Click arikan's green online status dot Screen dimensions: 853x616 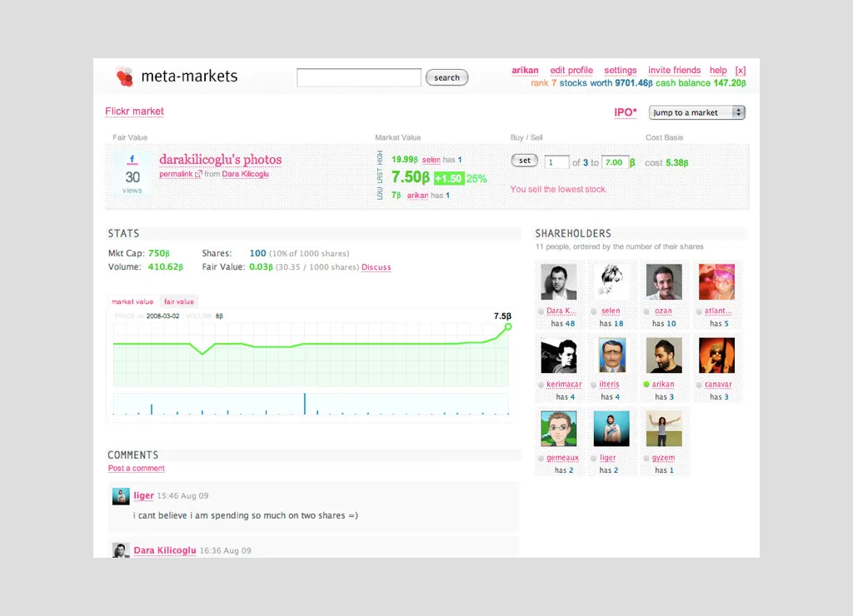pyautogui.click(x=646, y=385)
